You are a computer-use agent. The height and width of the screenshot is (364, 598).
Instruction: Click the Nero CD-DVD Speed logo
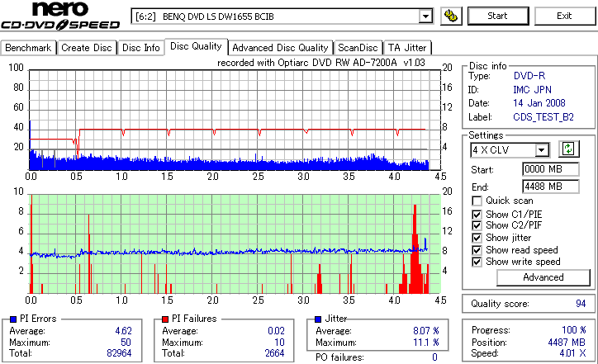60,16
